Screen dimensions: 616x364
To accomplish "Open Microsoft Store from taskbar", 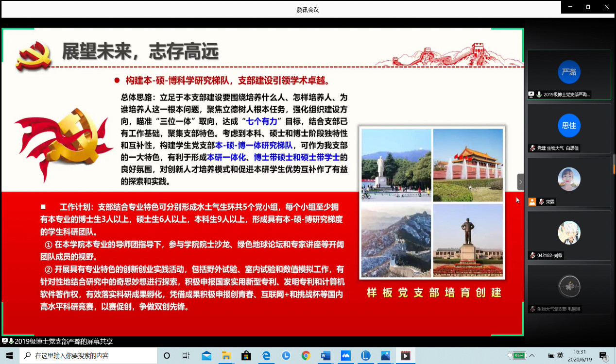I will (246, 356).
